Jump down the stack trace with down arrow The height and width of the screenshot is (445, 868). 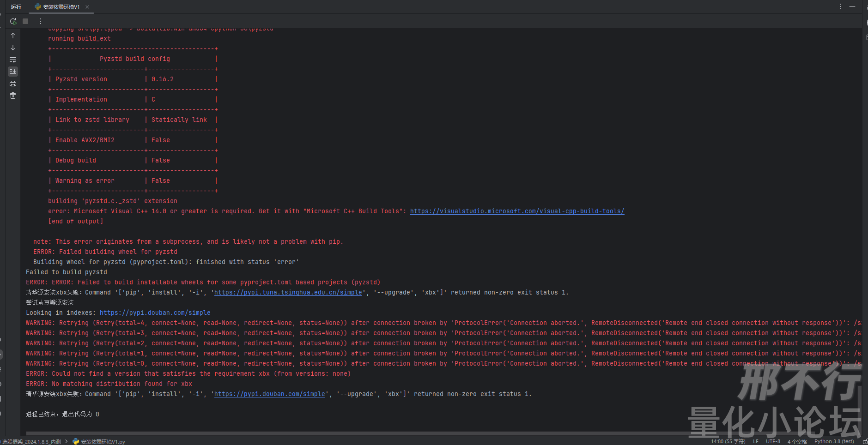(13, 48)
